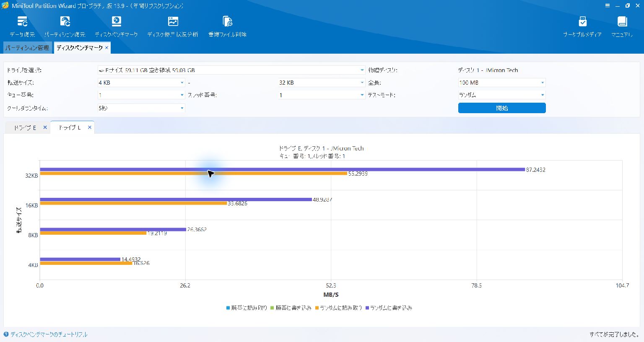Open the Manual (マニュアル) icon
The height and width of the screenshot is (342, 644).
coord(622,26)
